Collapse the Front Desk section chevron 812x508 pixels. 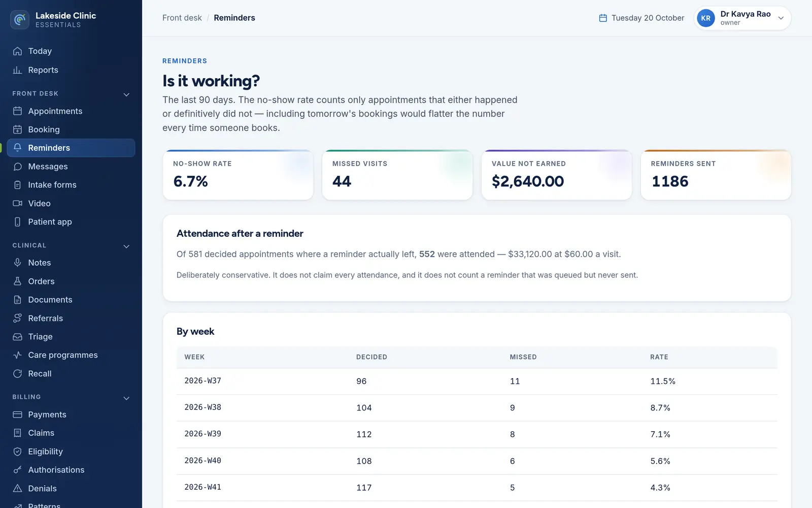(x=126, y=94)
